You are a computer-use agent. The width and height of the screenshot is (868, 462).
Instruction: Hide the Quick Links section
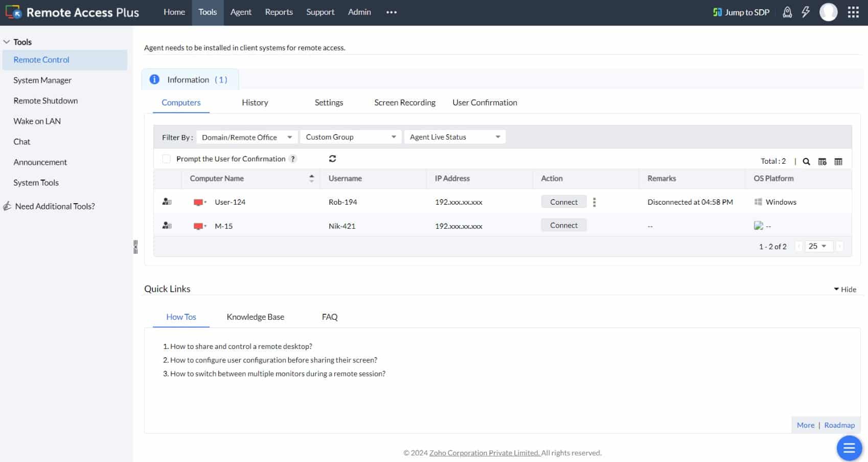[x=846, y=289]
